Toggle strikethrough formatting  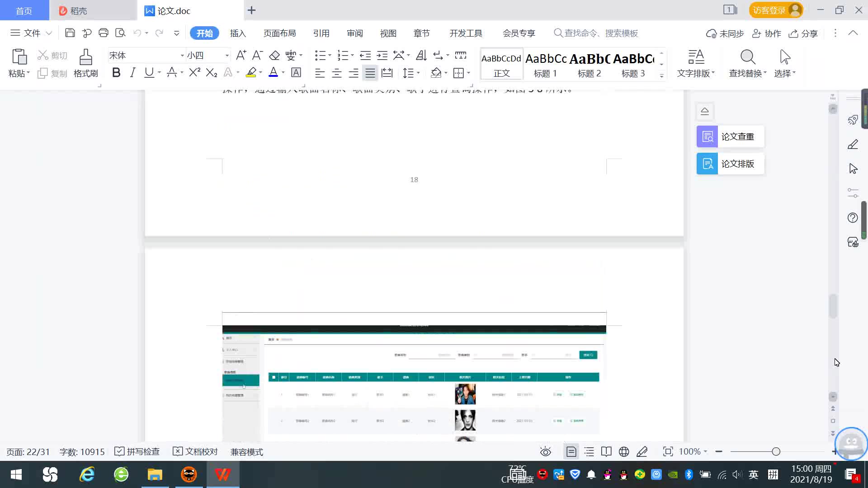171,72
